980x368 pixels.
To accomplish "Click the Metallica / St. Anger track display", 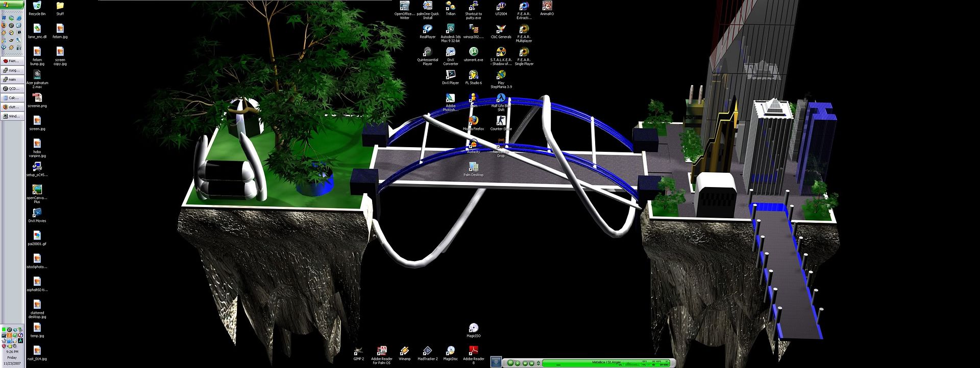I will [x=606, y=362].
